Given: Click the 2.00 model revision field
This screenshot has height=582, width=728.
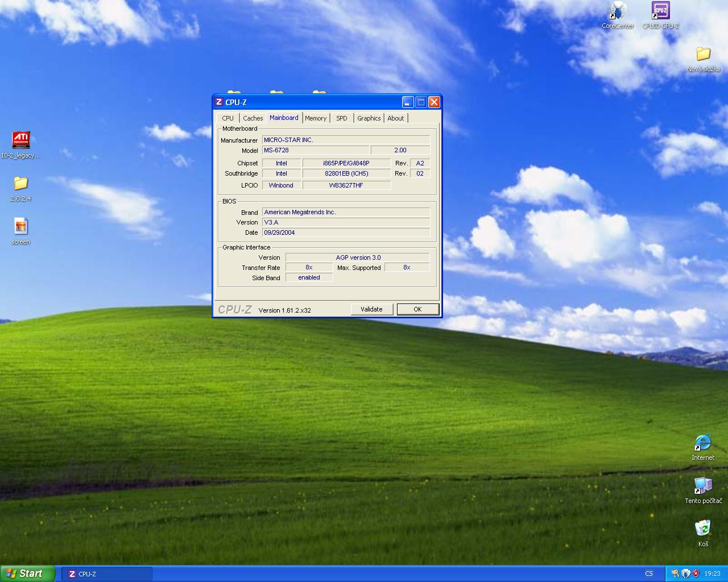Looking at the screenshot, I should click(x=400, y=150).
